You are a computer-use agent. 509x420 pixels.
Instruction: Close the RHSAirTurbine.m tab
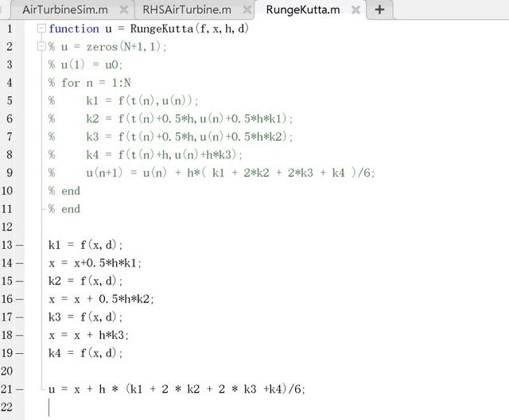click(247, 10)
